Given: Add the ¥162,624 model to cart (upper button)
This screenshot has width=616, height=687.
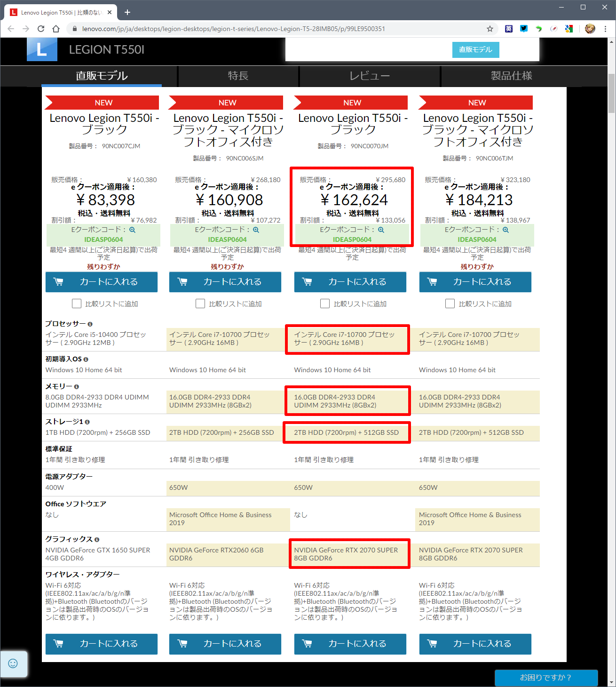Looking at the screenshot, I should point(350,282).
